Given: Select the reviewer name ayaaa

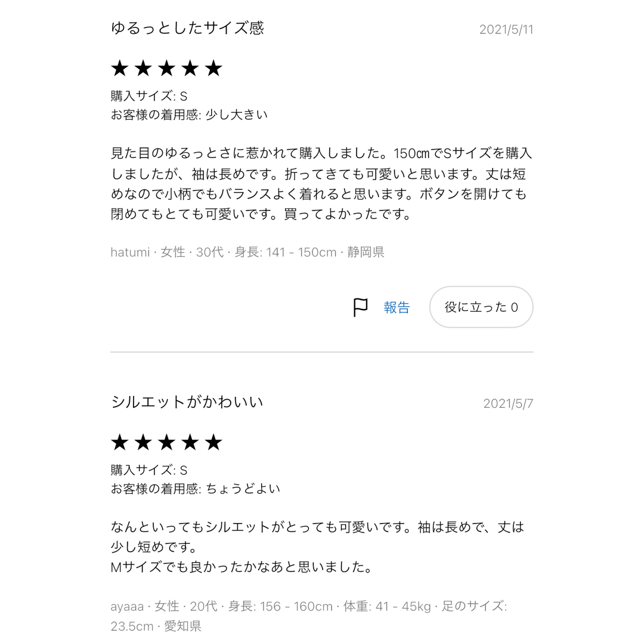Looking at the screenshot, I should click(x=128, y=606).
